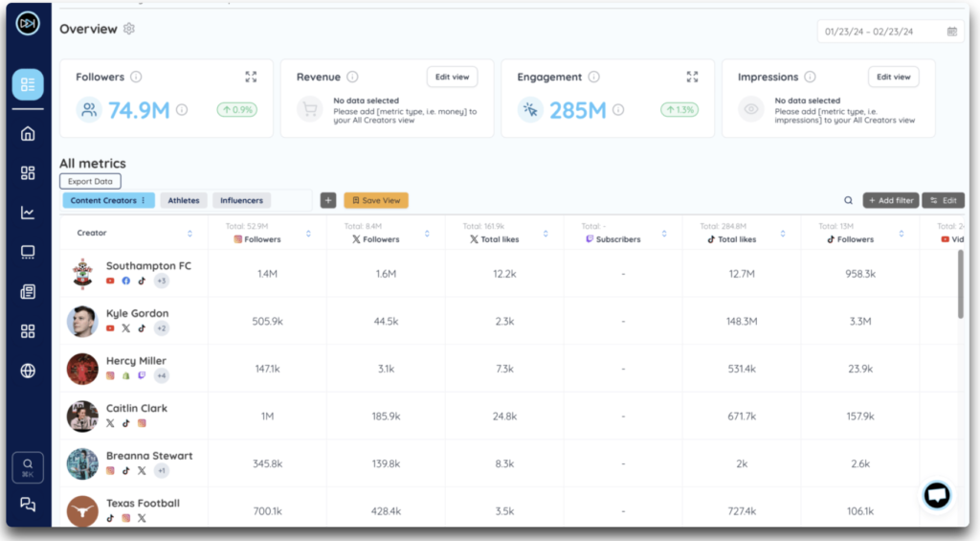Image resolution: width=980 pixels, height=541 pixels.
Task: Click the Save View button
Action: (375, 200)
